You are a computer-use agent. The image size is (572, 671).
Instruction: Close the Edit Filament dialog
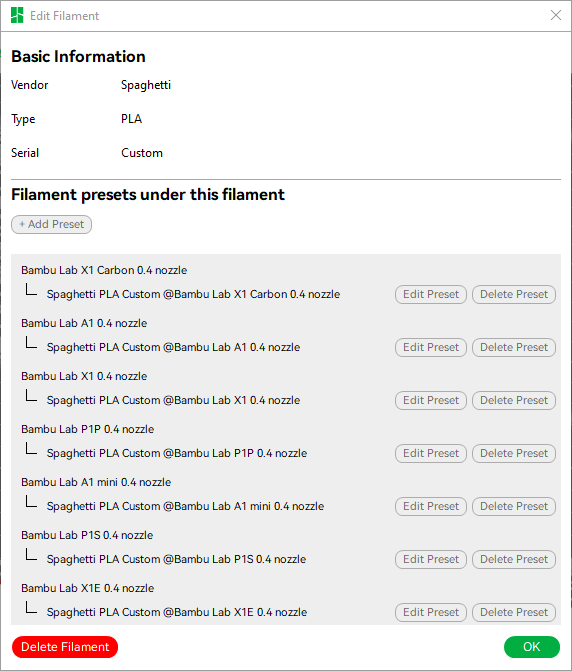click(555, 15)
